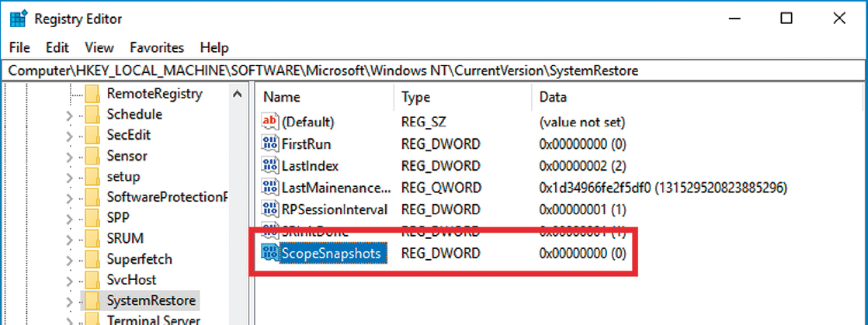Click the Type column header
Viewport: 868px width, 325px height.
click(x=415, y=97)
